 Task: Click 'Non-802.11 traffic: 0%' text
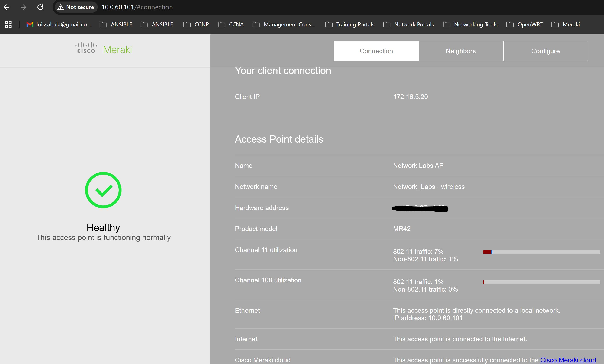coord(425,289)
